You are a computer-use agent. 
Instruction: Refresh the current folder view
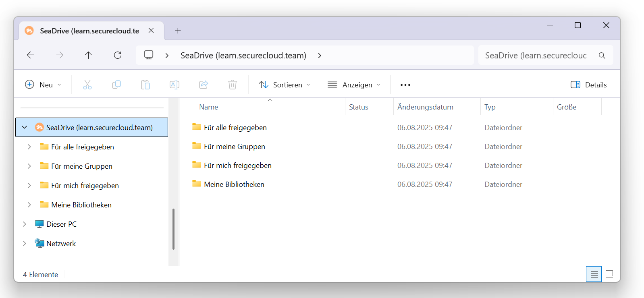click(118, 55)
